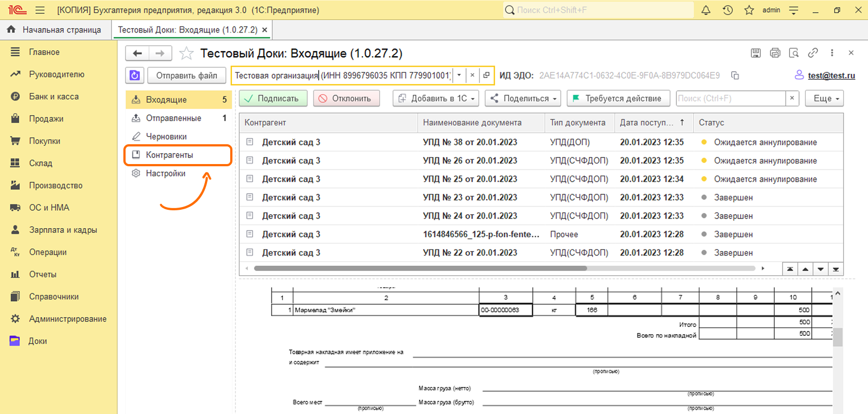Move down one row in list
Screen dimensions: 868x414
(821, 269)
